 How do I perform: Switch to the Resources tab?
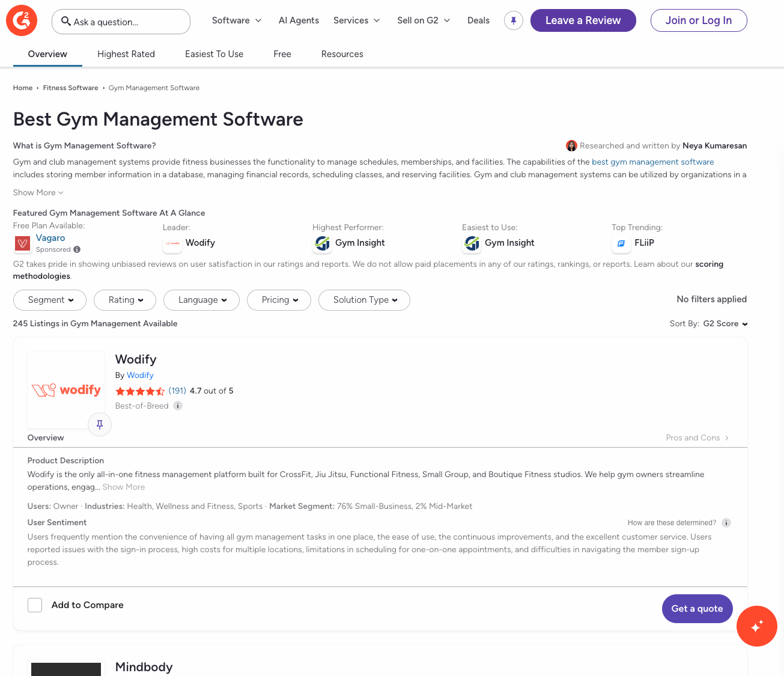(342, 54)
